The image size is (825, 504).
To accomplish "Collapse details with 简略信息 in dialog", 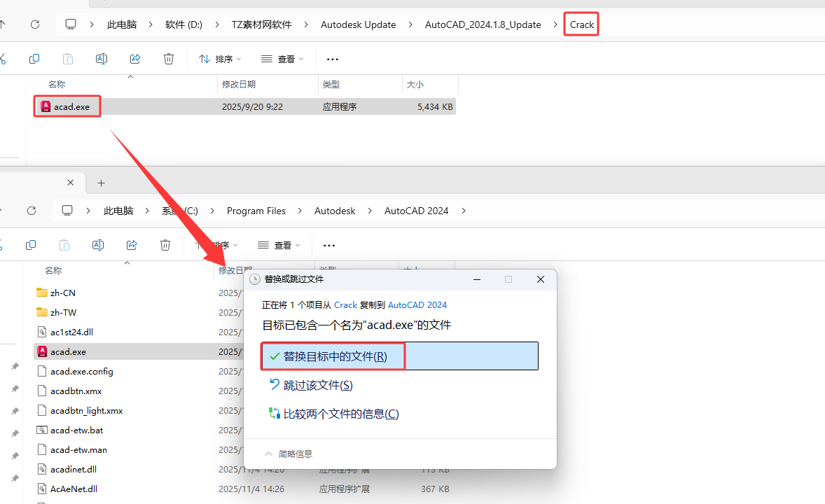I will pyautogui.click(x=289, y=454).
